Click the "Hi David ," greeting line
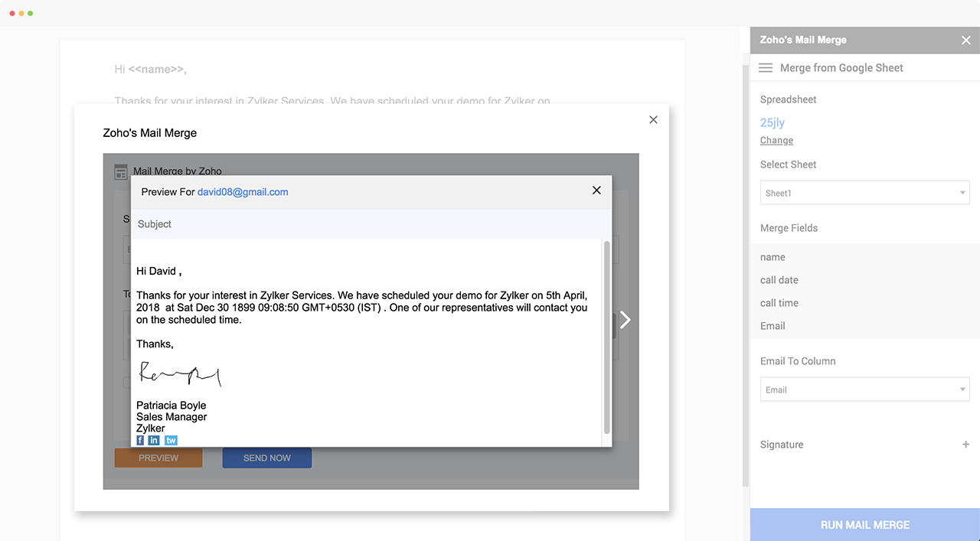This screenshot has height=541, width=980. click(x=159, y=271)
